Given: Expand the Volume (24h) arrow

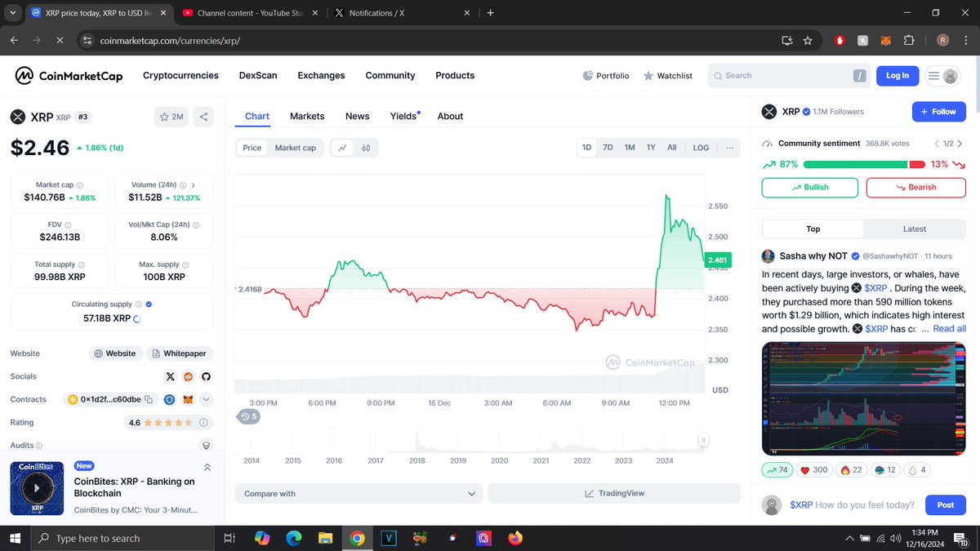Looking at the screenshot, I should click(x=193, y=185).
